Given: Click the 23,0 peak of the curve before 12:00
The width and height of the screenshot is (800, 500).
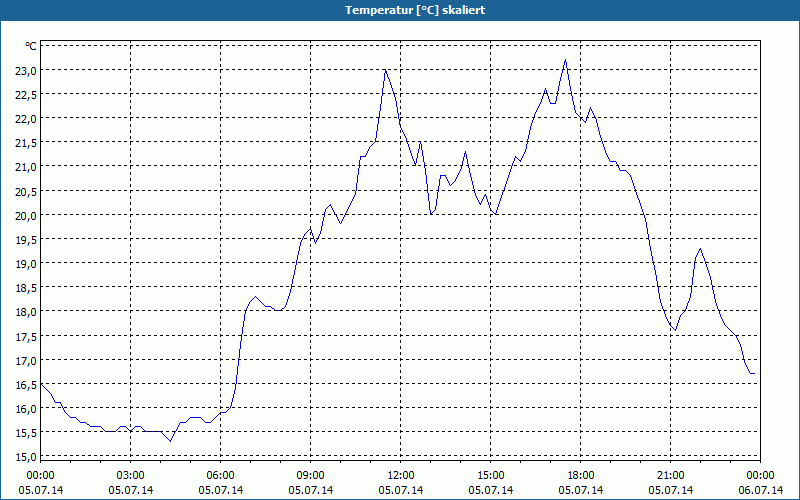Looking at the screenshot, I should [x=385, y=70].
